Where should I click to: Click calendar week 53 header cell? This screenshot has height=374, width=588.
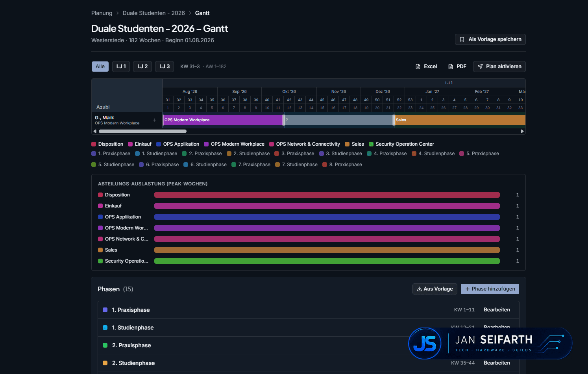(x=410, y=100)
